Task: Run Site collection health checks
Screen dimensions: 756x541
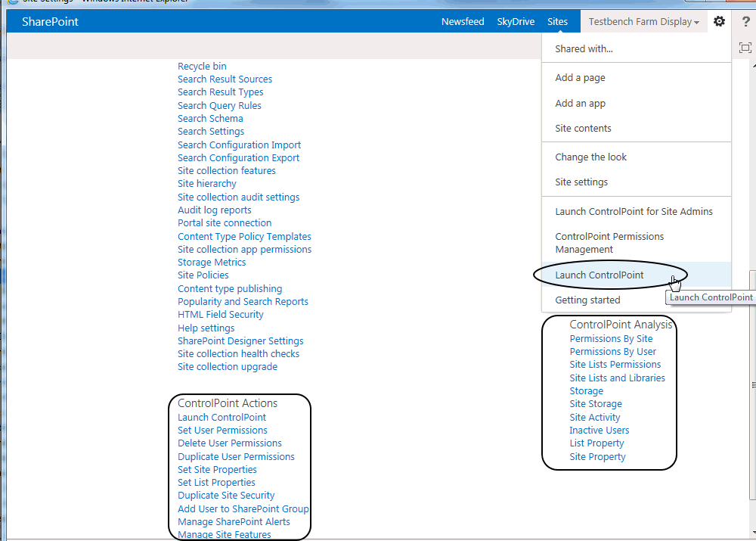Action: (238, 353)
